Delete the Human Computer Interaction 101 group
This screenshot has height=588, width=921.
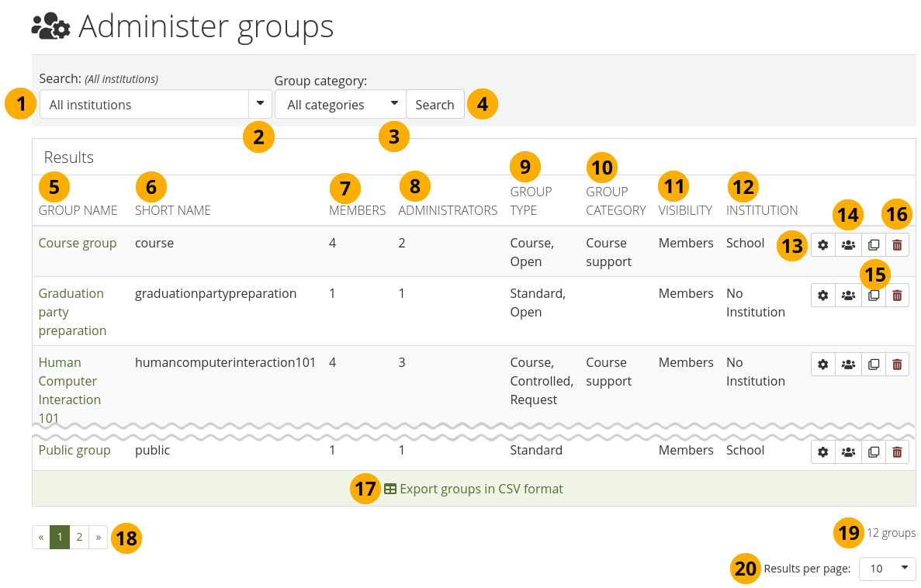897,365
